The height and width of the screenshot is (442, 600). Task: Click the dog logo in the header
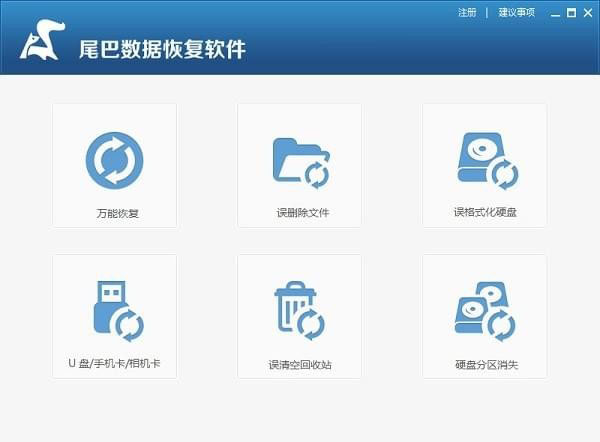pyautogui.click(x=42, y=40)
